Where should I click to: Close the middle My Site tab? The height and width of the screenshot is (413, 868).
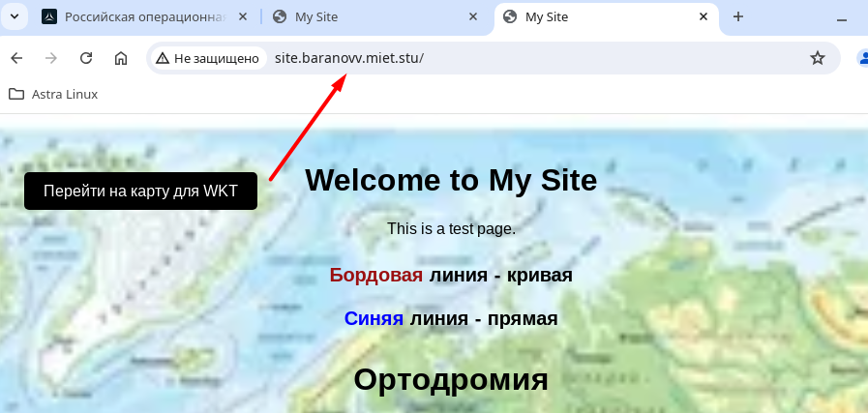tap(473, 17)
